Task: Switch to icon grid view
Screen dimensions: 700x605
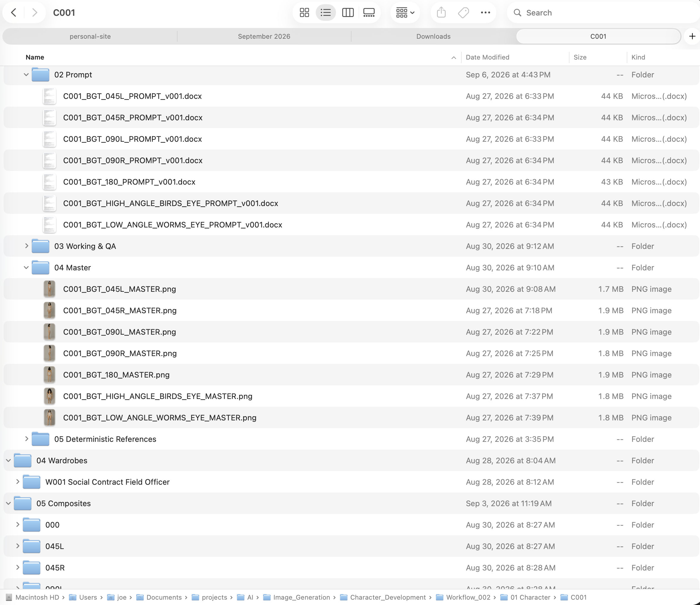Action: (x=304, y=13)
